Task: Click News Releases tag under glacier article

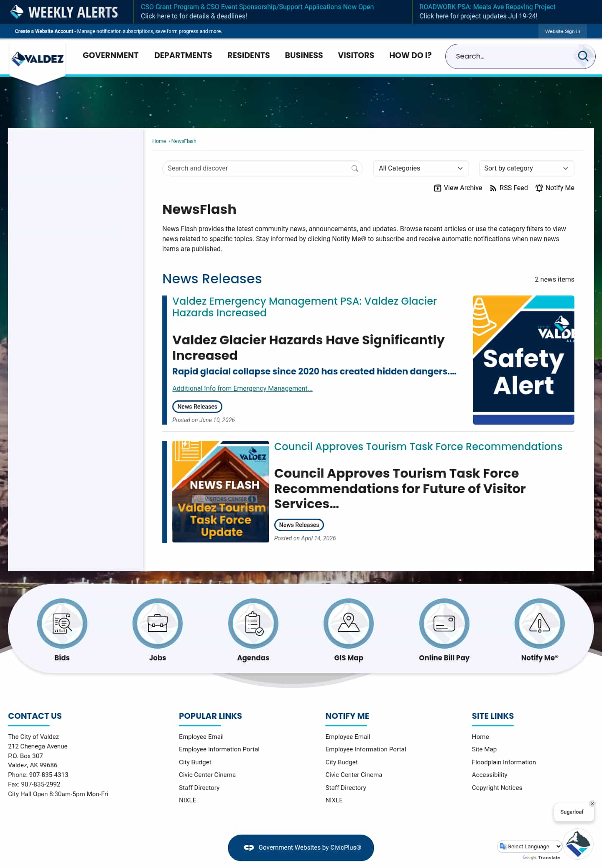Action: point(197,407)
